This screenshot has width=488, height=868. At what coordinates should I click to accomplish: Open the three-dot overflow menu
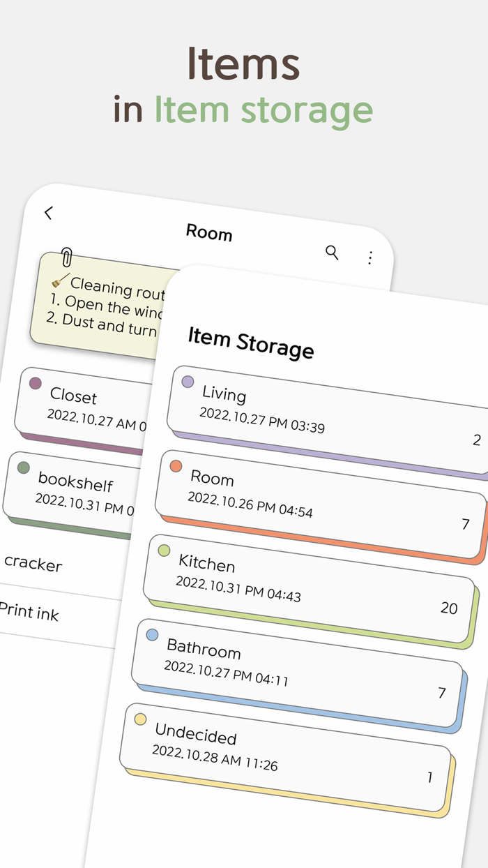pos(369,258)
